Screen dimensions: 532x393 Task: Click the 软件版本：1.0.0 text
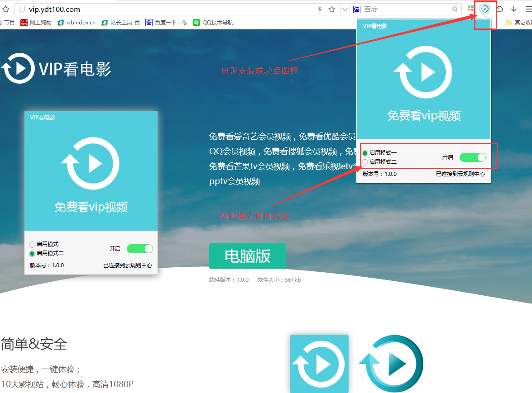tap(229, 280)
